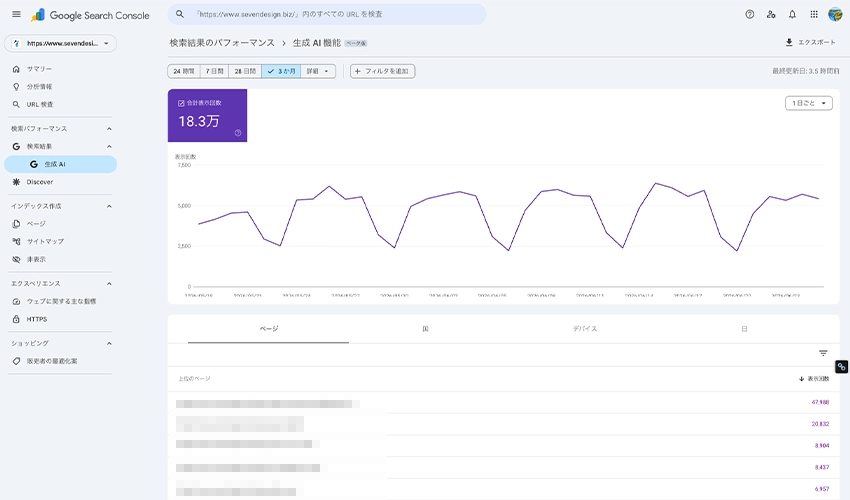850x500 pixels.
Task: Switch to the 国 tab
Action: 426,329
